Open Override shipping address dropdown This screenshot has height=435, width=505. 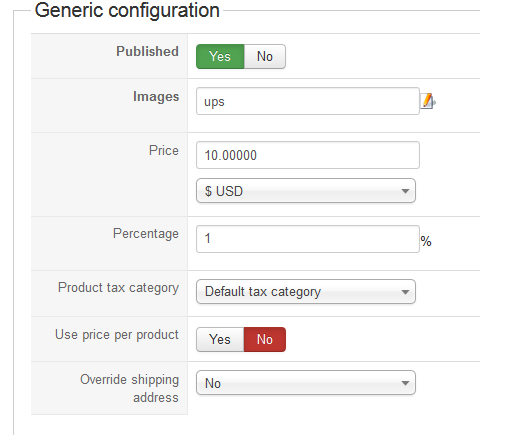pos(306,383)
